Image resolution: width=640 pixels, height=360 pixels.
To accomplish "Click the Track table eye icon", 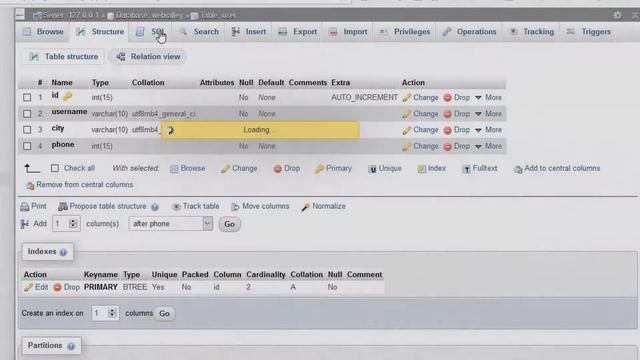I will point(176,207).
